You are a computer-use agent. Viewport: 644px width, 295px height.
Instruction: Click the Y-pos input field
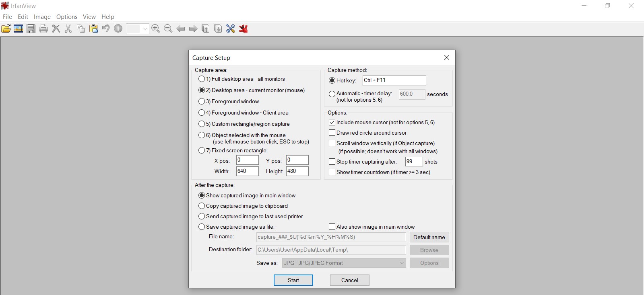pyautogui.click(x=297, y=160)
